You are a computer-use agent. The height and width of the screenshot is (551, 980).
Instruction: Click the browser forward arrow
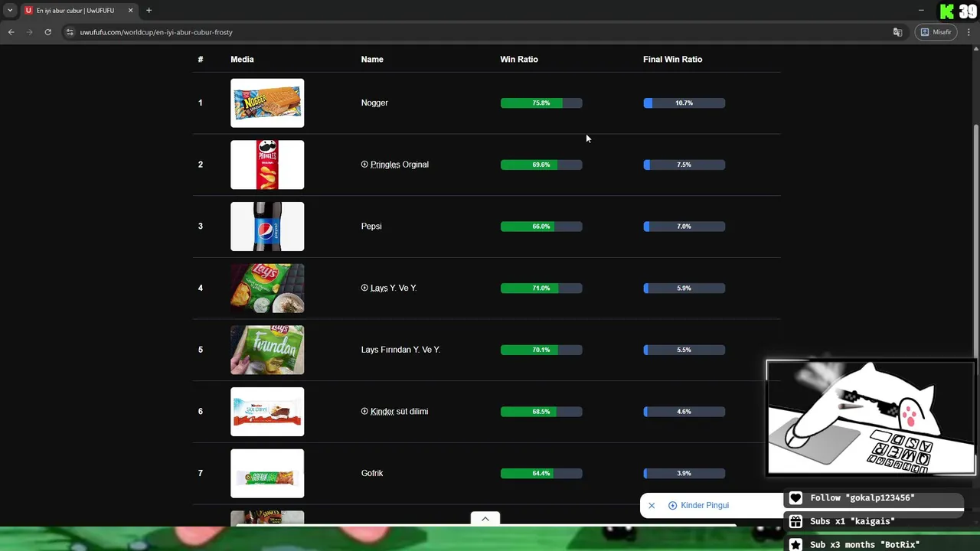pos(29,32)
